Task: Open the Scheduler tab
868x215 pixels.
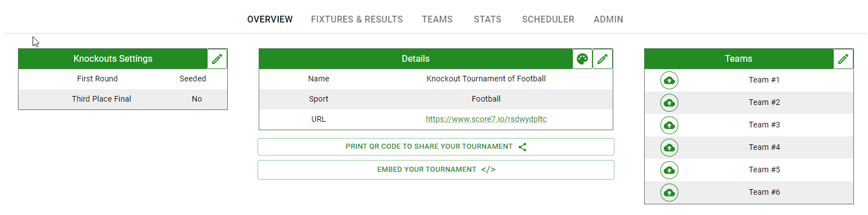Action: 548,19
